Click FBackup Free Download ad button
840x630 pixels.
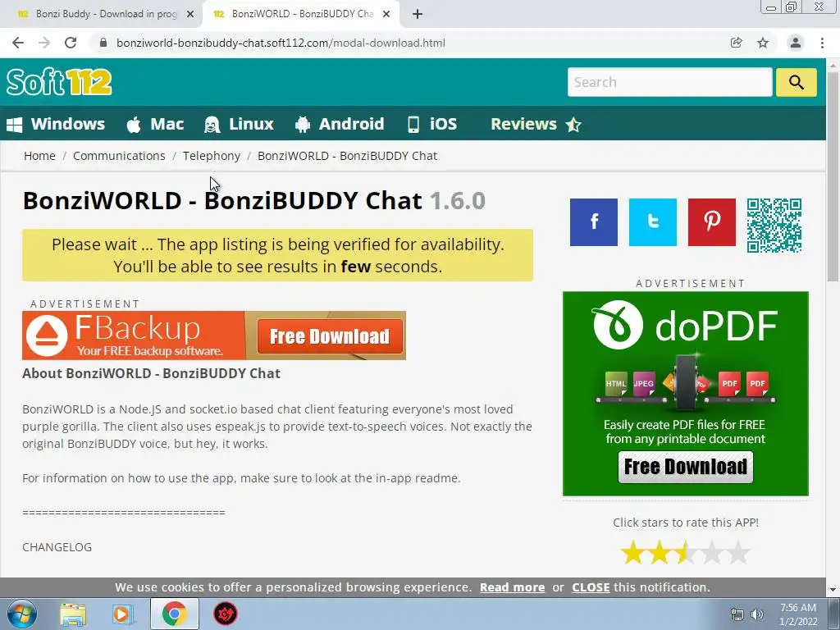[x=330, y=336]
